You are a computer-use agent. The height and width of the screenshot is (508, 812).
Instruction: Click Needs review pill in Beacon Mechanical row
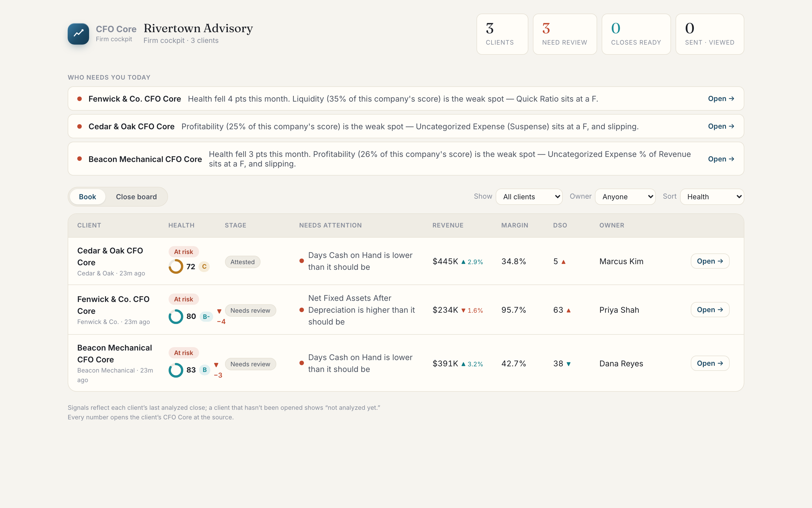pyautogui.click(x=250, y=364)
